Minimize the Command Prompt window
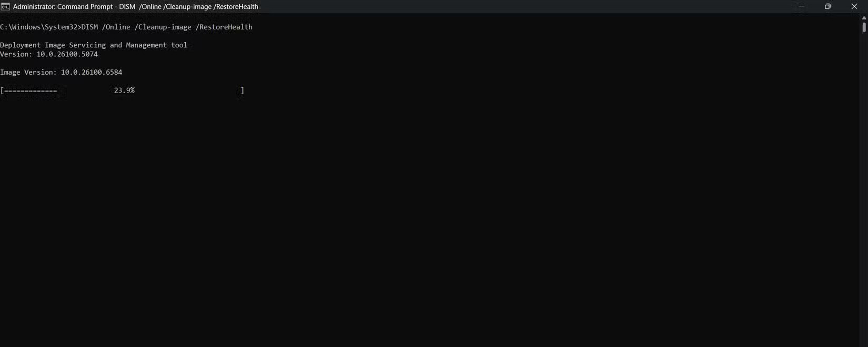 point(802,6)
